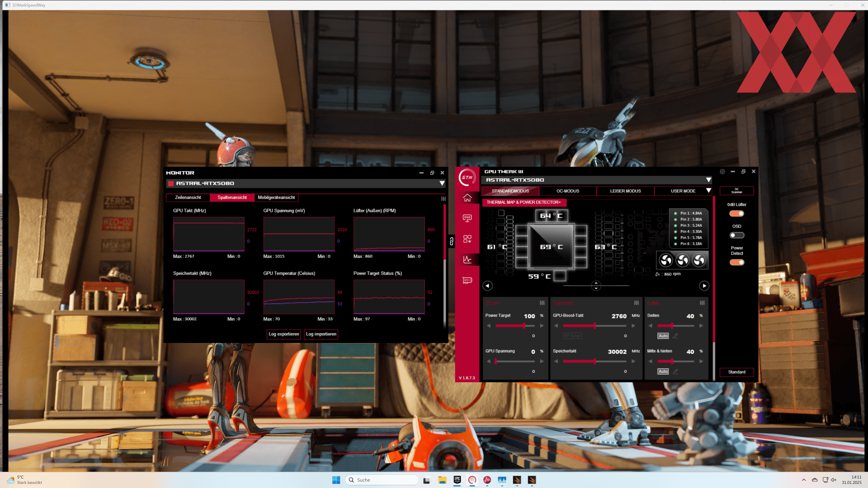Increase Power Target with right arrow
The width and height of the screenshot is (868, 488).
tap(542, 326)
